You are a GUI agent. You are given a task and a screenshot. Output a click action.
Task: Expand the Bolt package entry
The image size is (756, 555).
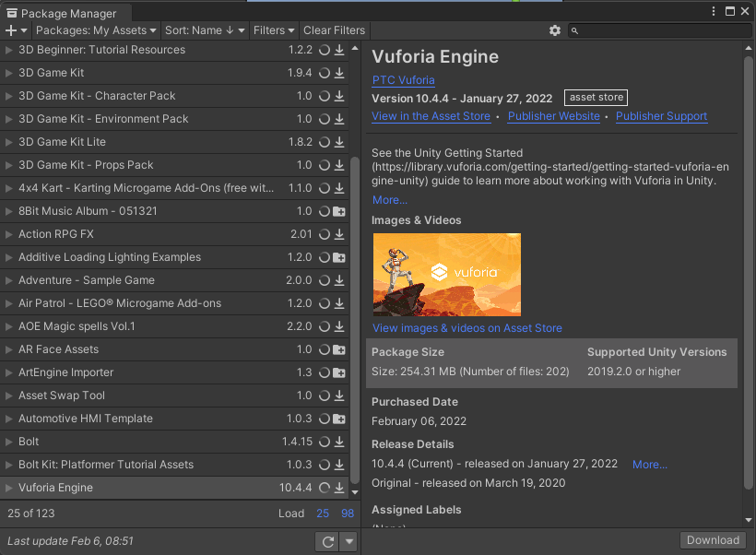pyautogui.click(x=8, y=442)
